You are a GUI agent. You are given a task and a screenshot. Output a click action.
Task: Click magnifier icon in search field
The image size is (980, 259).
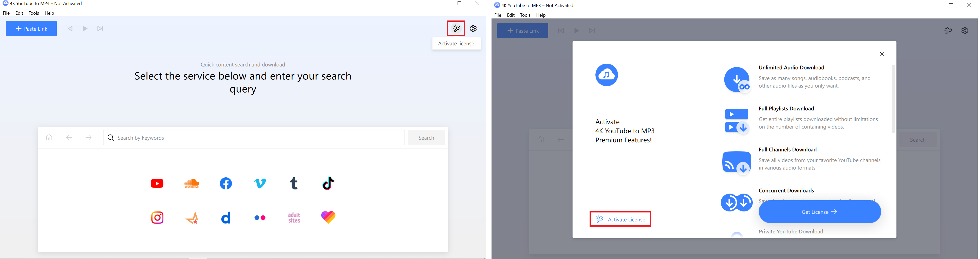(x=111, y=138)
